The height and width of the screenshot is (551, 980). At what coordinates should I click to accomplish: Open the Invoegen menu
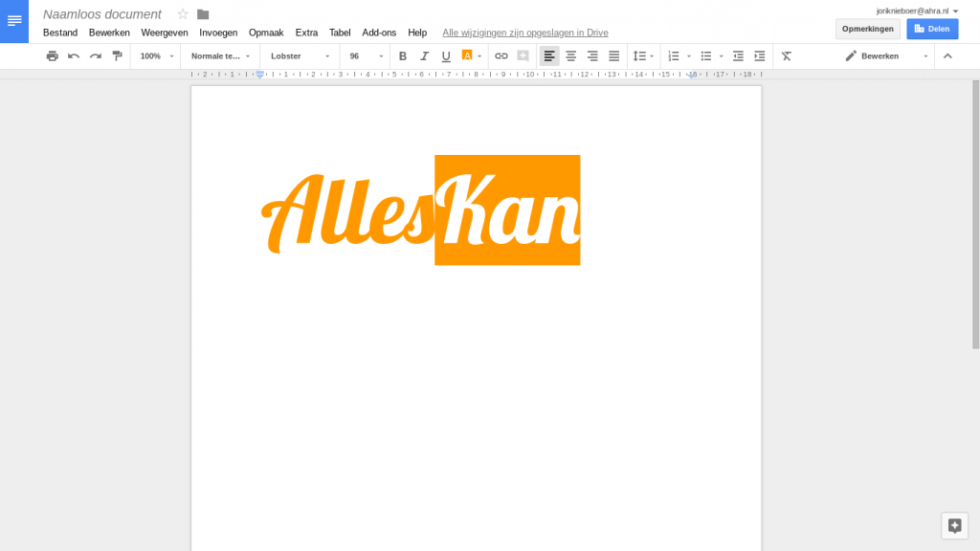[x=218, y=33]
